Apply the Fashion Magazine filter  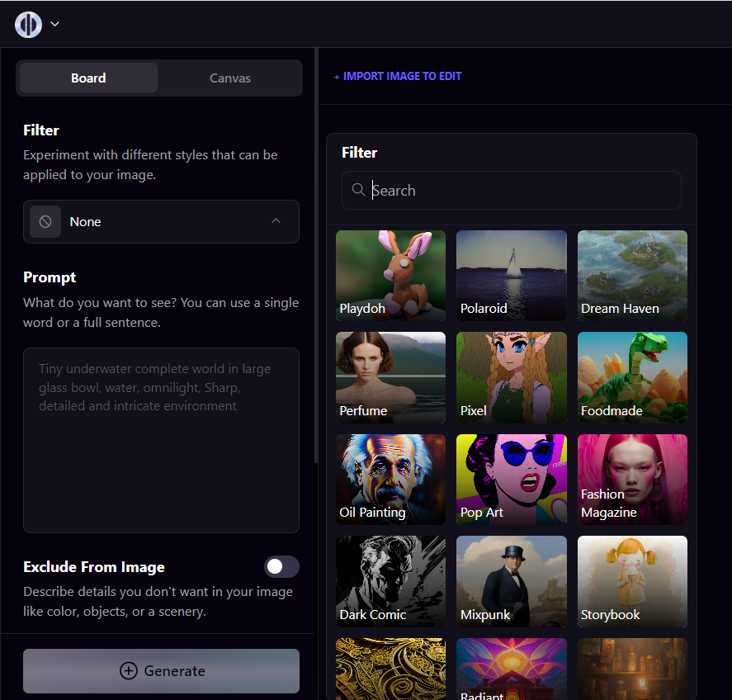pos(632,479)
